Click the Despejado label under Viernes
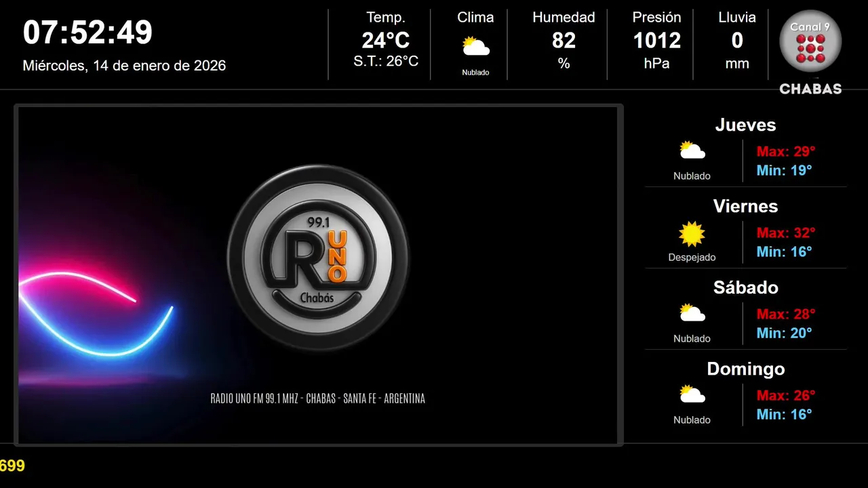Image resolution: width=868 pixels, height=488 pixels. (x=692, y=257)
